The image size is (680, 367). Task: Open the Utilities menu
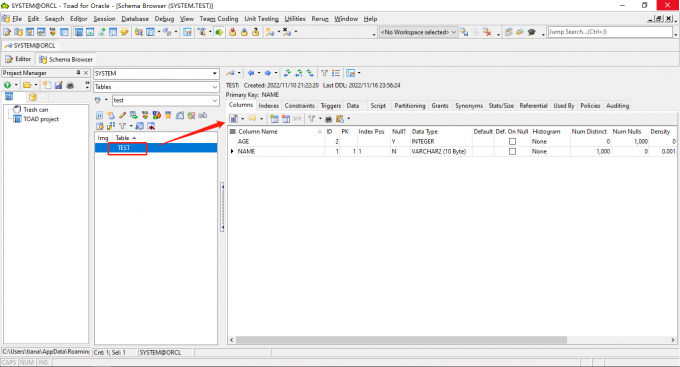tap(295, 19)
